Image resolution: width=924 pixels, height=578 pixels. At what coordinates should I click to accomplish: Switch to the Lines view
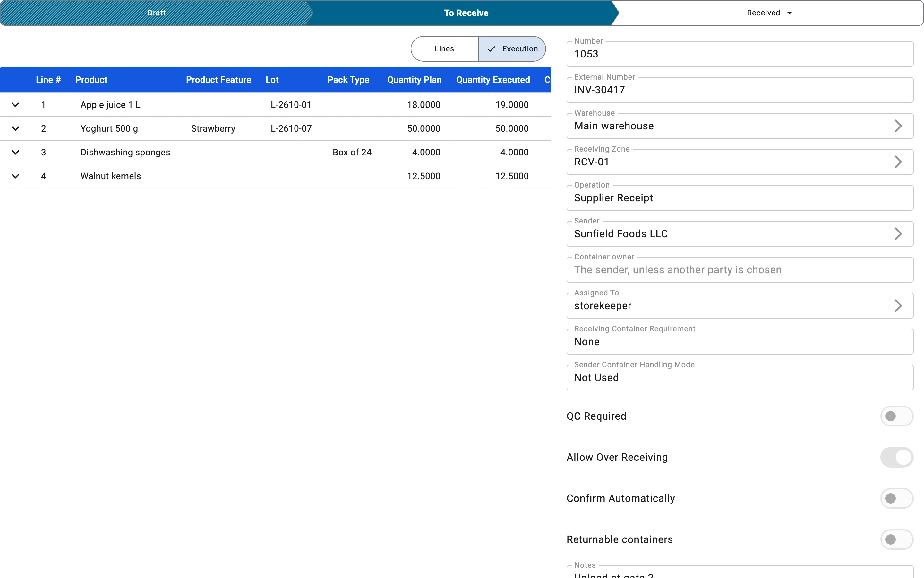click(444, 49)
